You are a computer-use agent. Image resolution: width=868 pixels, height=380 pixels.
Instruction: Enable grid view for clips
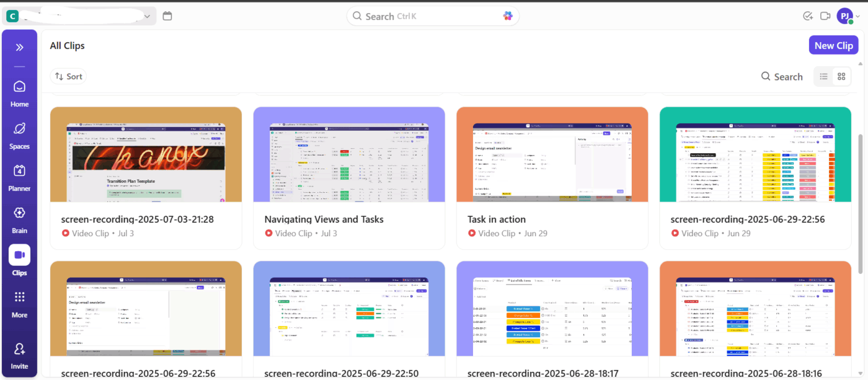click(841, 76)
